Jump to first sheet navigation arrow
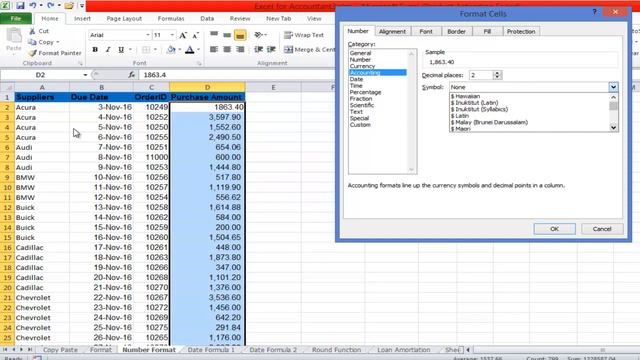 (x=5, y=350)
